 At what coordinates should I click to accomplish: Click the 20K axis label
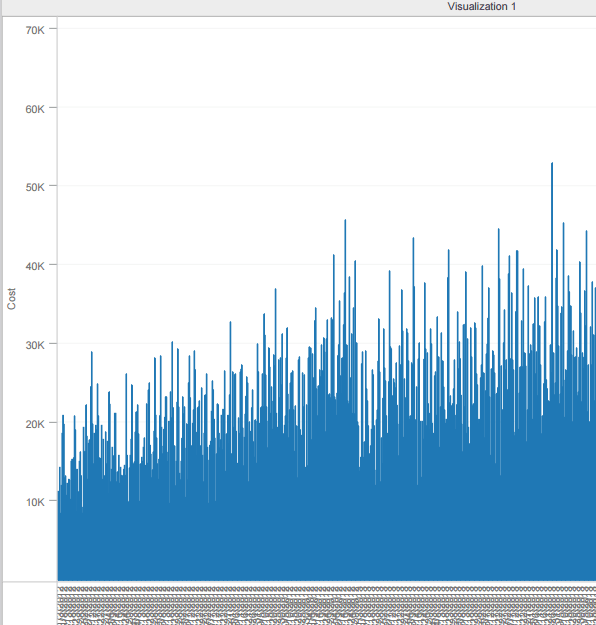pyautogui.click(x=35, y=424)
